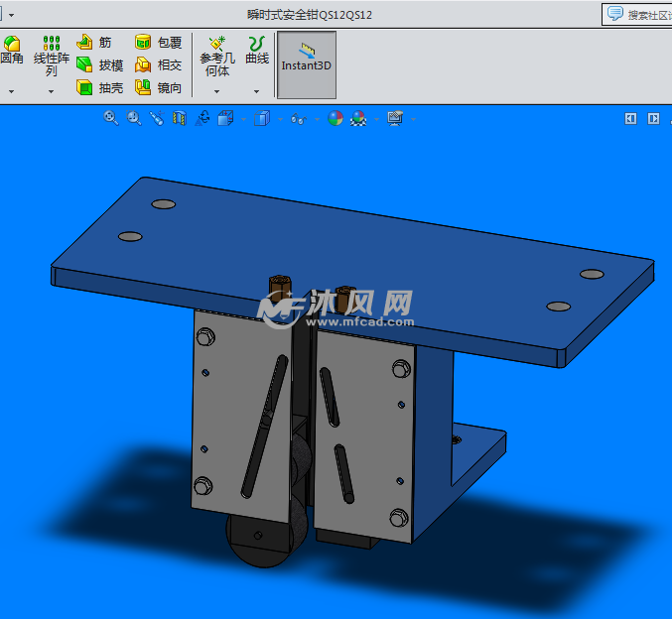The width and height of the screenshot is (672, 619).
Task: Click the Zoom to Area button
Action: [134, 118]
